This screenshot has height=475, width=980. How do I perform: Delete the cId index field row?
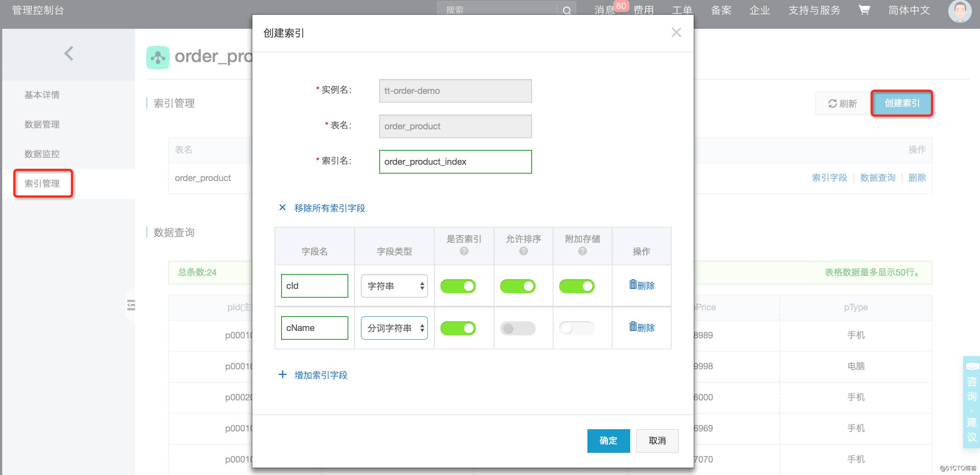coord(641,285)
